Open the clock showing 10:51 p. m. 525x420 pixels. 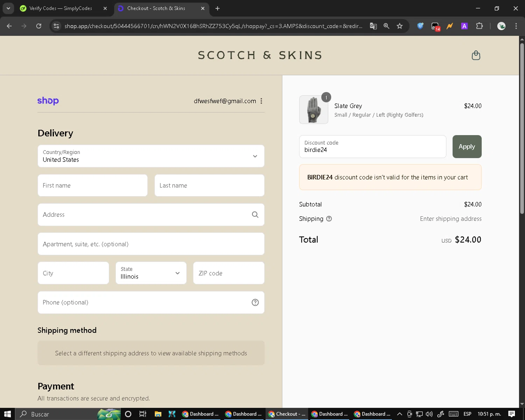point(489,414)
